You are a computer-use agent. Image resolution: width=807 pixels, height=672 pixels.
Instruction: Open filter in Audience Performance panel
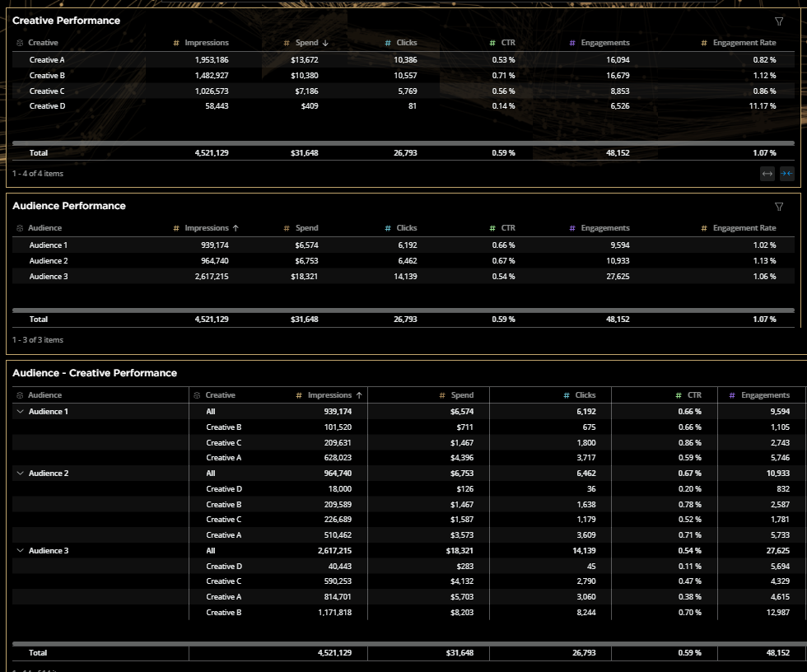[x=779, y=207]
